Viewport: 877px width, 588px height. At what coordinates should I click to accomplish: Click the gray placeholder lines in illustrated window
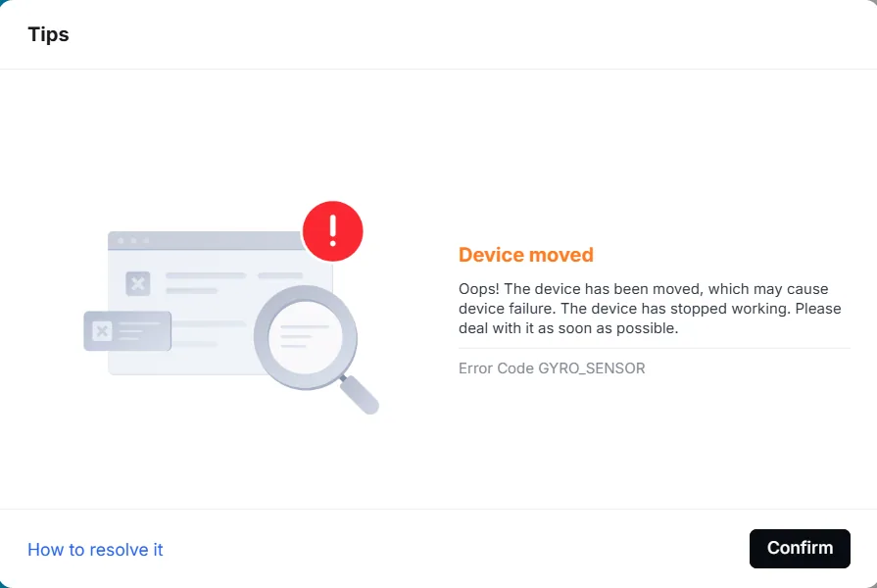[234, 282]
